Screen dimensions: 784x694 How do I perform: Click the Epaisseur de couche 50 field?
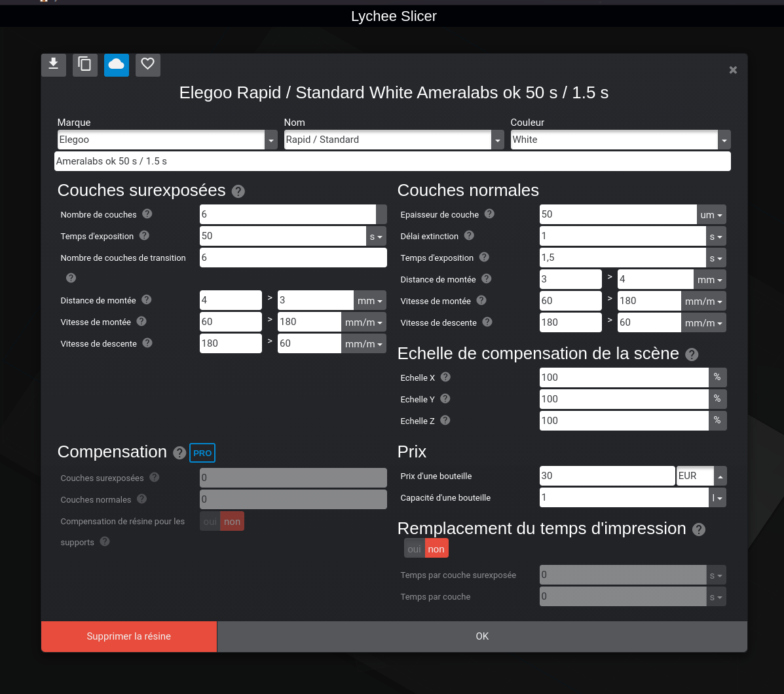click(618, 214)
